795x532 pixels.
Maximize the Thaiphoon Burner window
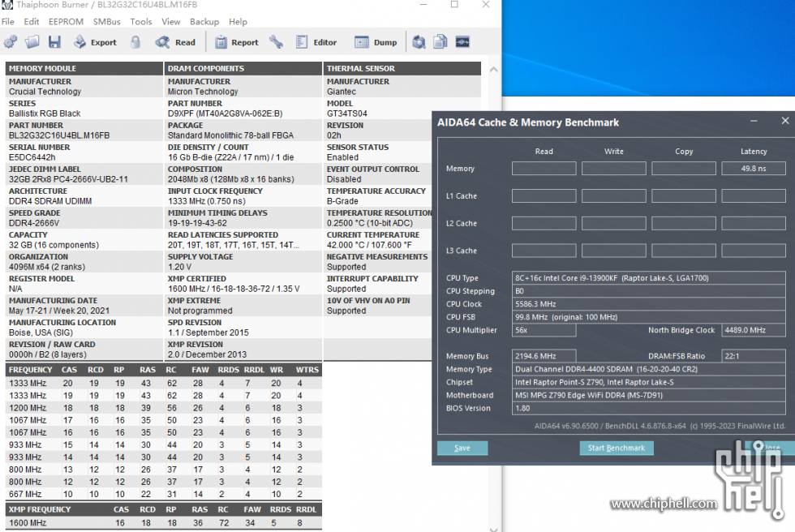[454, 5]
